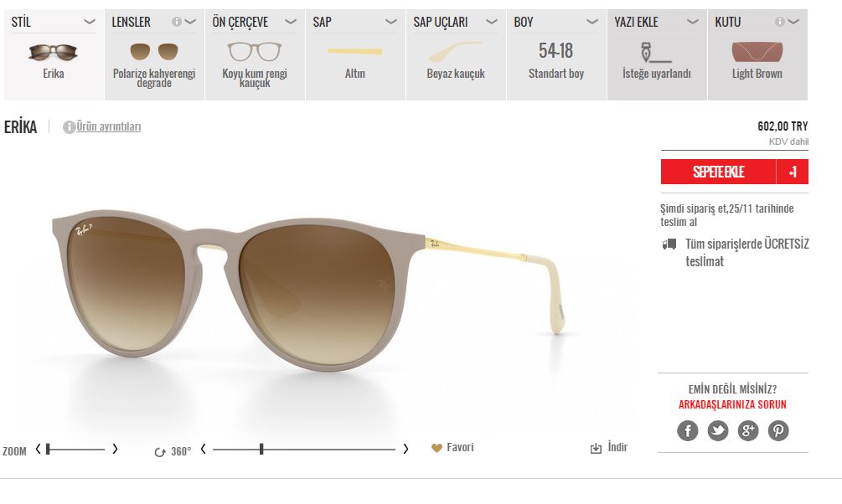The width and height of the screenshot is (842, 504).
Task: Expand the STİL chevron arrow
Action: pyautogui.click(x=89, y=22)
